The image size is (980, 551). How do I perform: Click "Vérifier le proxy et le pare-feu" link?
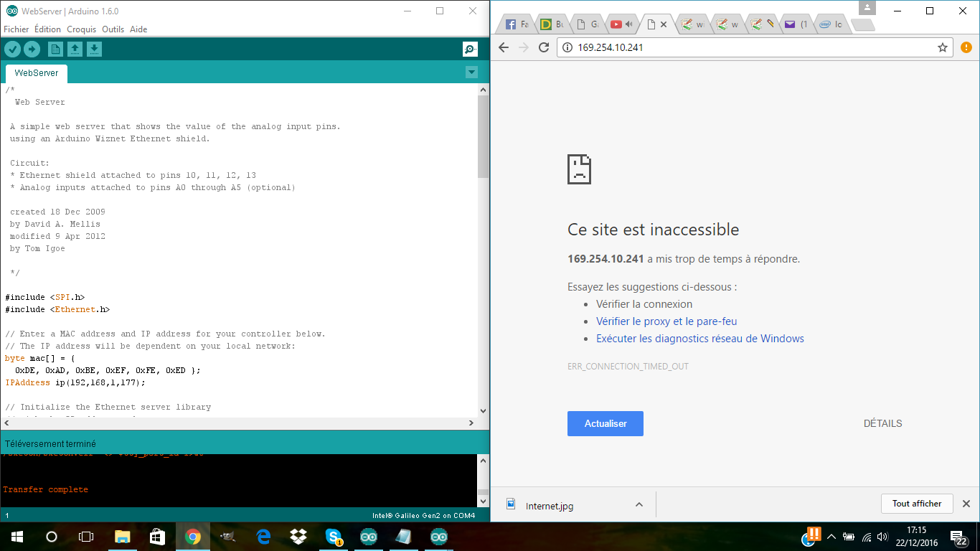click(x=666, y=321)
